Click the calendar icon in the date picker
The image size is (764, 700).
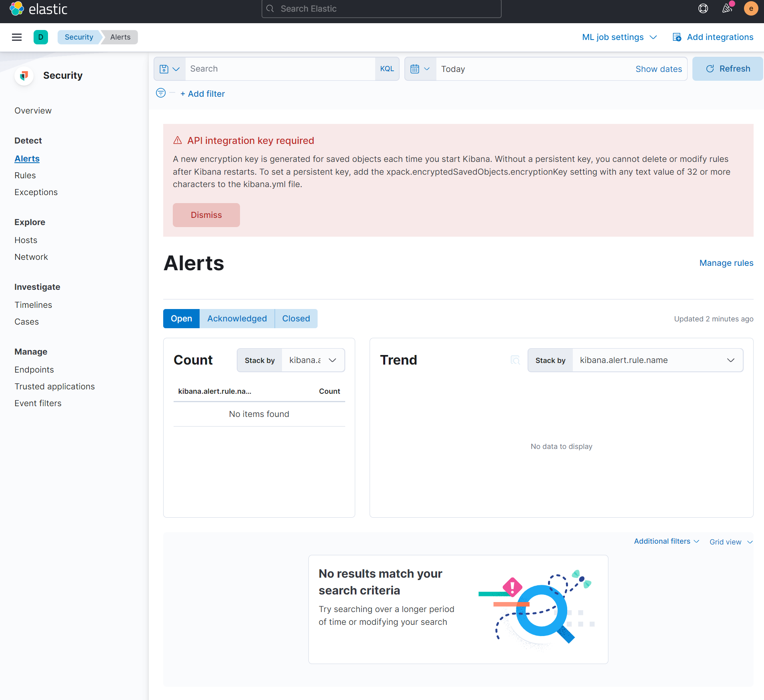(x=416, y=68)
